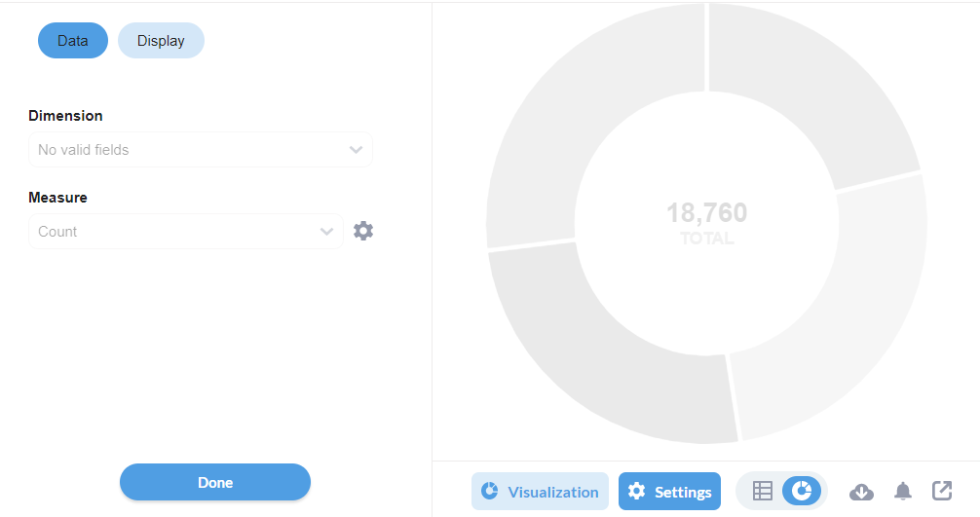The image size is (980, 517).
Task: Click the open-in-new-window arrow icon
Action: (x=942, y=491)
